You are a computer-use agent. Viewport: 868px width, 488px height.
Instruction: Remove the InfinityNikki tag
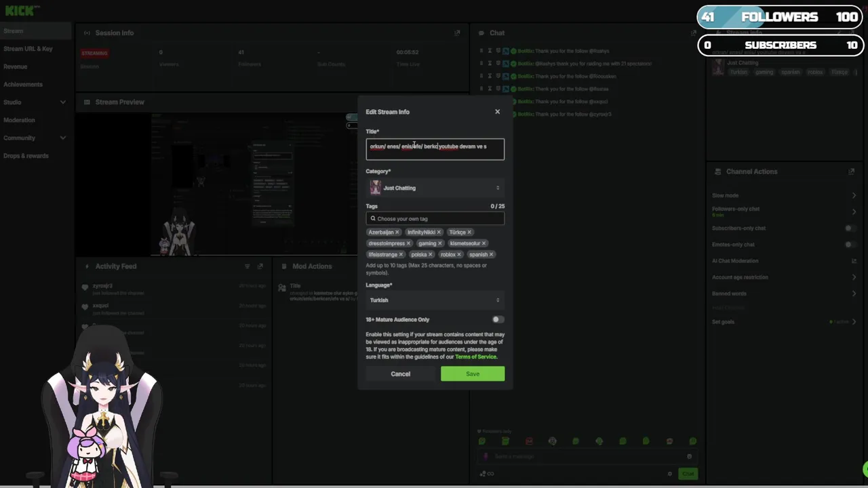439,232
